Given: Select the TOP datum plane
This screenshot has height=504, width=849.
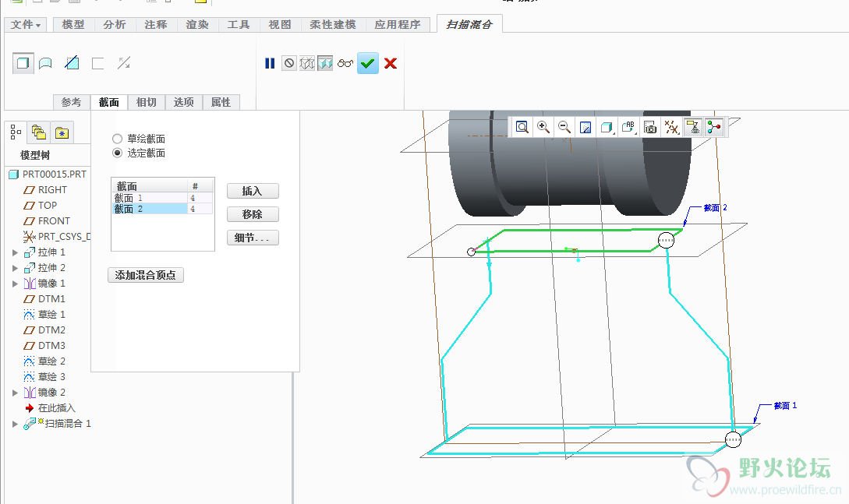Looking at the screenshot, I should tap(40, 206).
